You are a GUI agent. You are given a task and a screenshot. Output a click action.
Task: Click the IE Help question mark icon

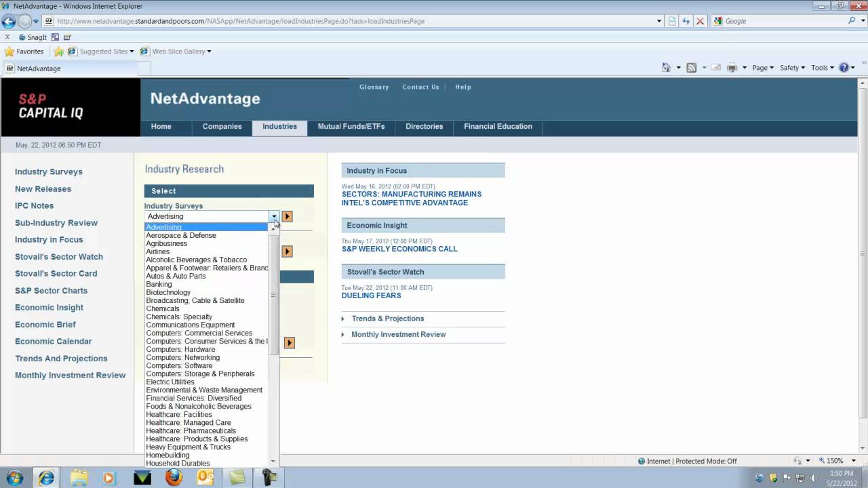pos(844,68)
